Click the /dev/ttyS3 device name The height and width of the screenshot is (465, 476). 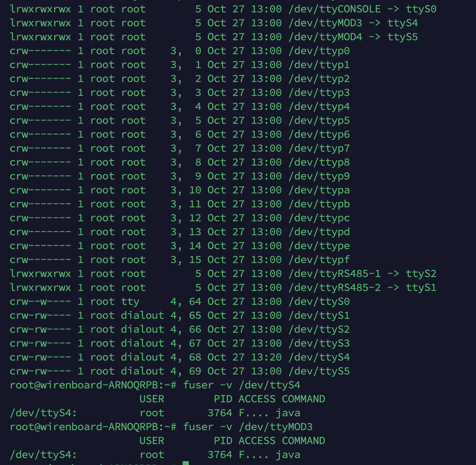(x=319, y=343)
